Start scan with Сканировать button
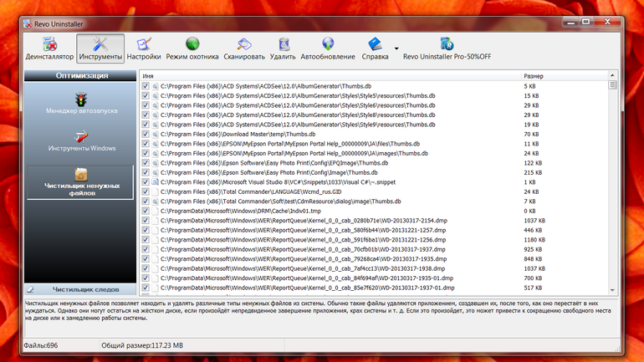644x362 pixels. click(x=244, y=48)
